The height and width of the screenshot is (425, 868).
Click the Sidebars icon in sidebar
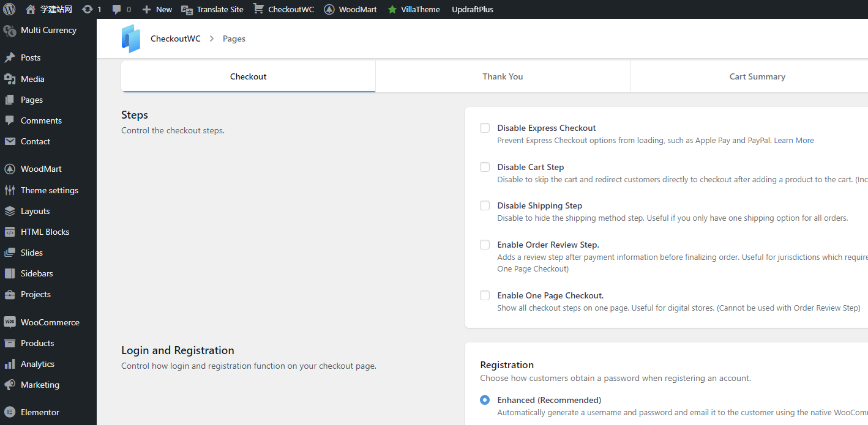10,273
